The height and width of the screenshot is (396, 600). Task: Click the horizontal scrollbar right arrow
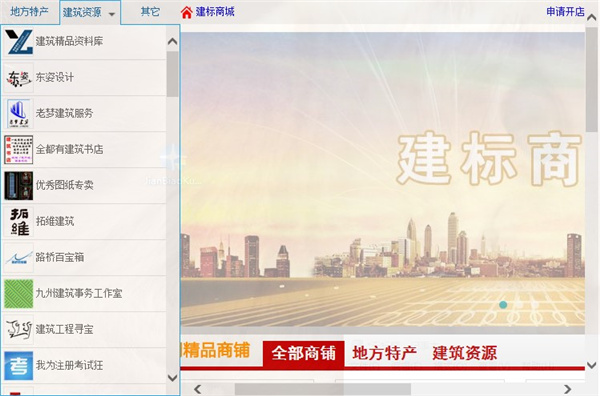(567, 389)
